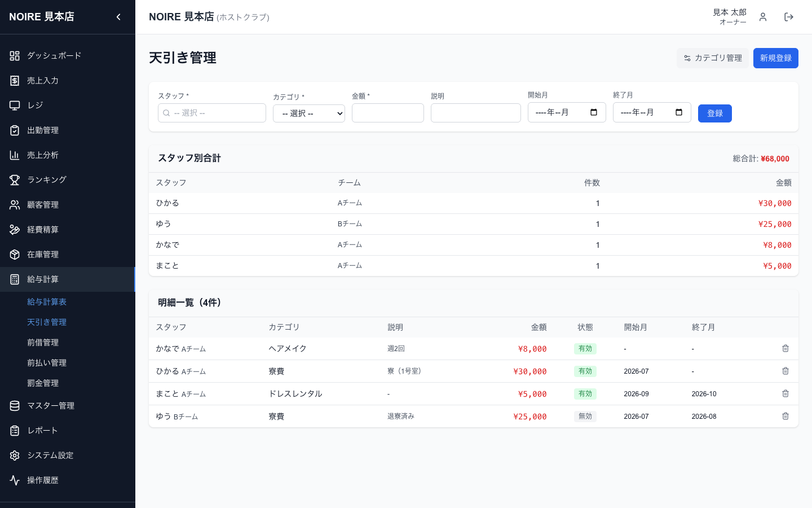Delete the かなで ヘアメイク deduction row
The height and width of the screenshot is (508, 812).
(785, 348)
